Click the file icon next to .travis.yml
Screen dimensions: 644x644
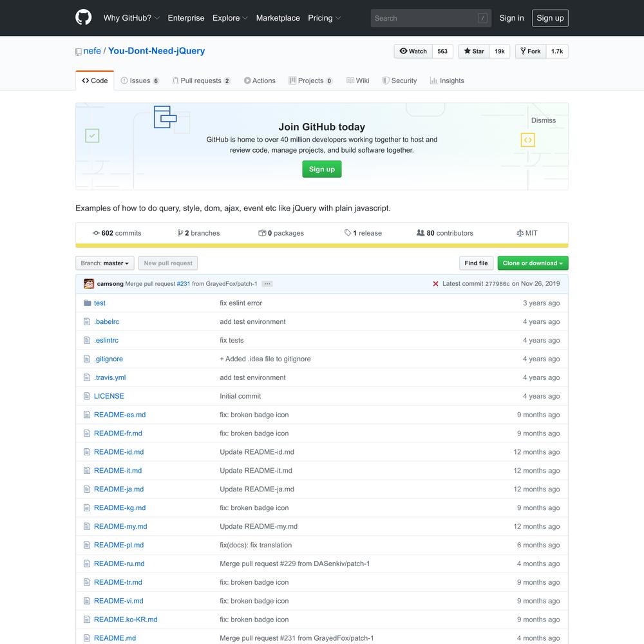click(x=87, y=377)
